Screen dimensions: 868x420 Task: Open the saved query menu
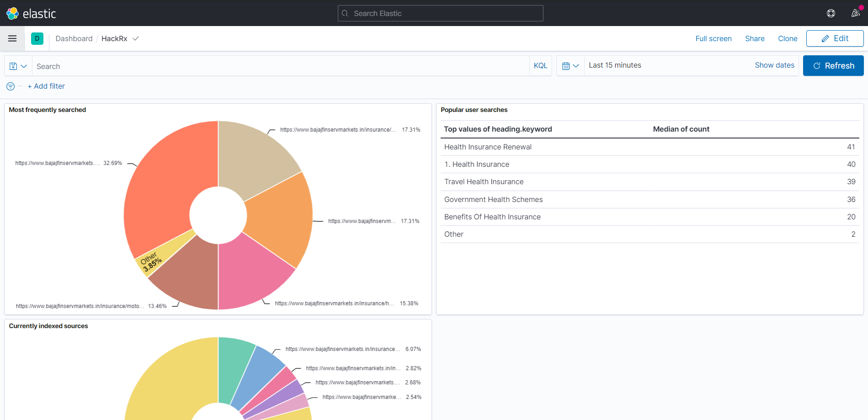(18, 66)
